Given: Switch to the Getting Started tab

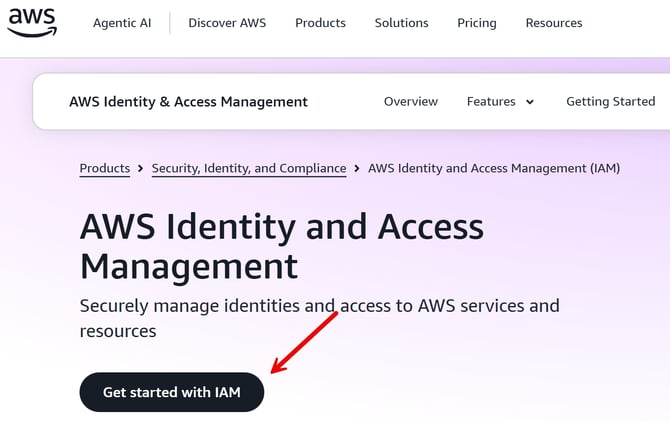Looking at the screenshot, I should tap(611, 102).
